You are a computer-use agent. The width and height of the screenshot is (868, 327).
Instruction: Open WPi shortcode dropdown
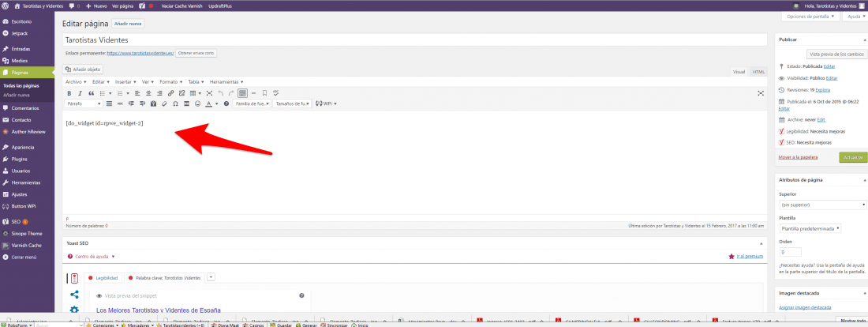(326, 103)
